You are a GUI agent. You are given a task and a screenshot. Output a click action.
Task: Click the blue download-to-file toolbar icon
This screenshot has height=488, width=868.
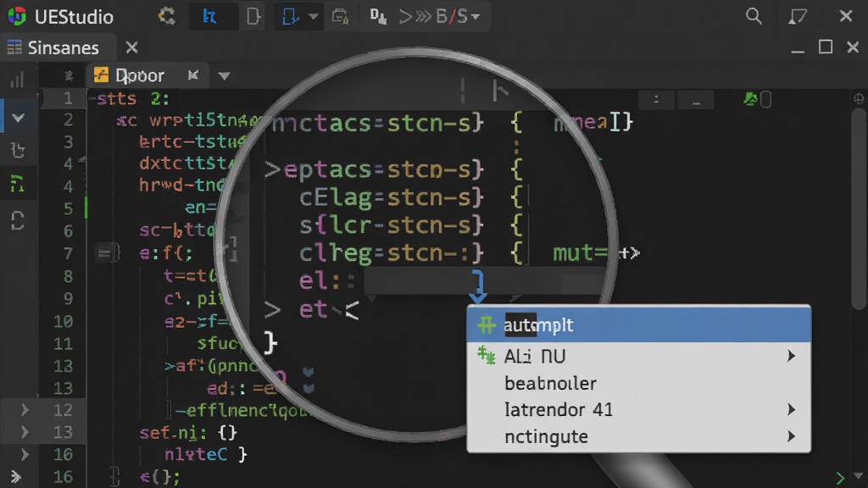[291, 16]
